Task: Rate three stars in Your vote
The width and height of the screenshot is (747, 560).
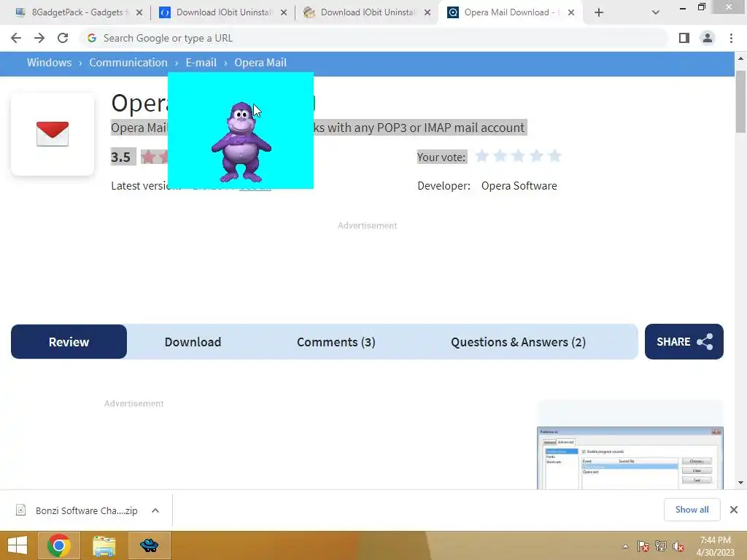Action: click(x=519, y=156)
